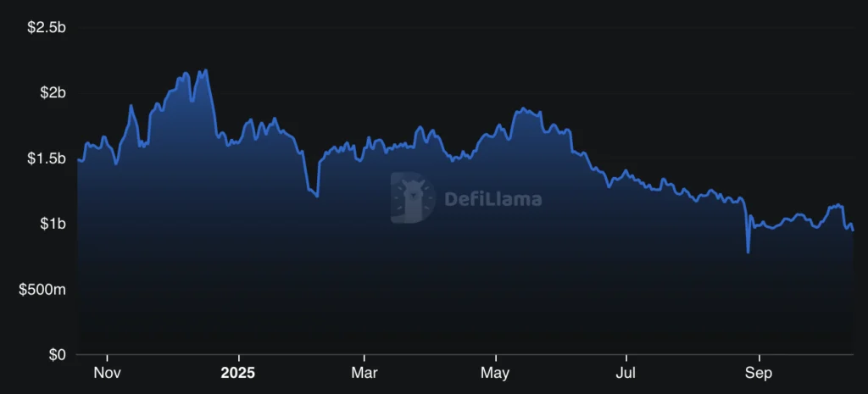Select the bold 2025 x-axis label
Screen dimensions: 868x394
[x=238, y=373]
